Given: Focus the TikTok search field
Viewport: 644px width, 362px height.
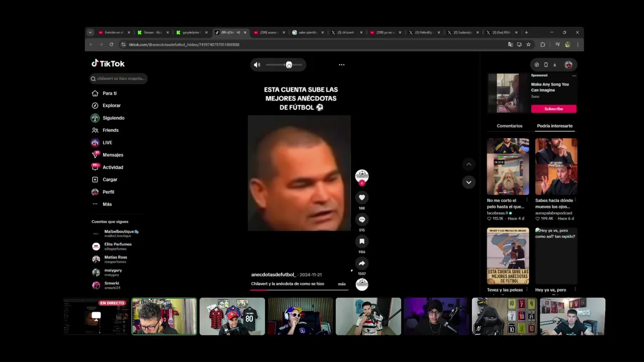Looking at the screenshot, I should pos(119,78).
